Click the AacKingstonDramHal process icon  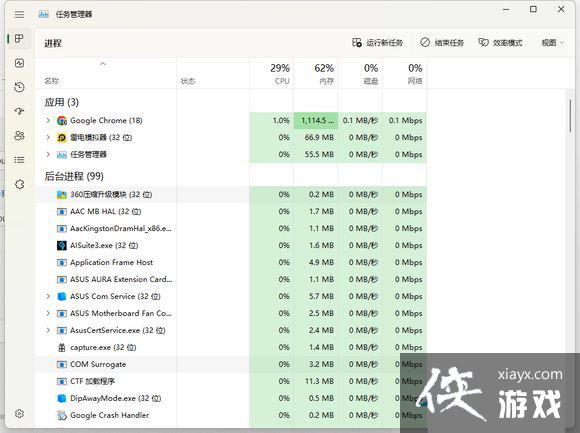pos(62,229)
